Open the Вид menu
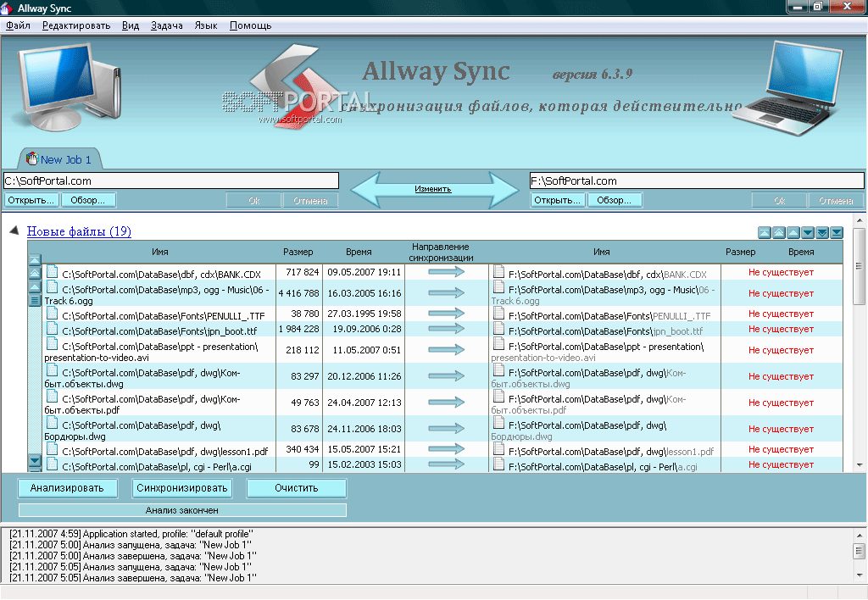Screen dimensions: 868x600 point(131,25)
